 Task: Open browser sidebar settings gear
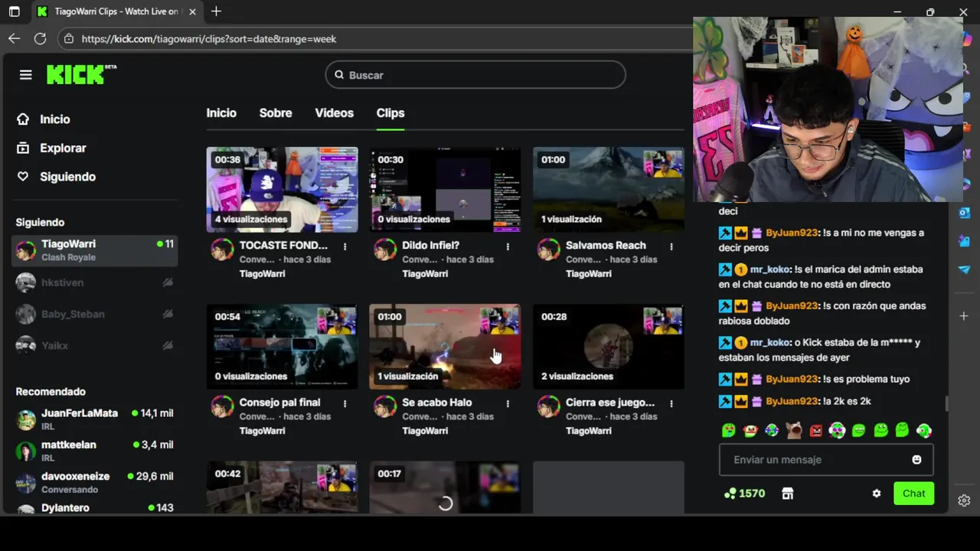coord(964,500)
